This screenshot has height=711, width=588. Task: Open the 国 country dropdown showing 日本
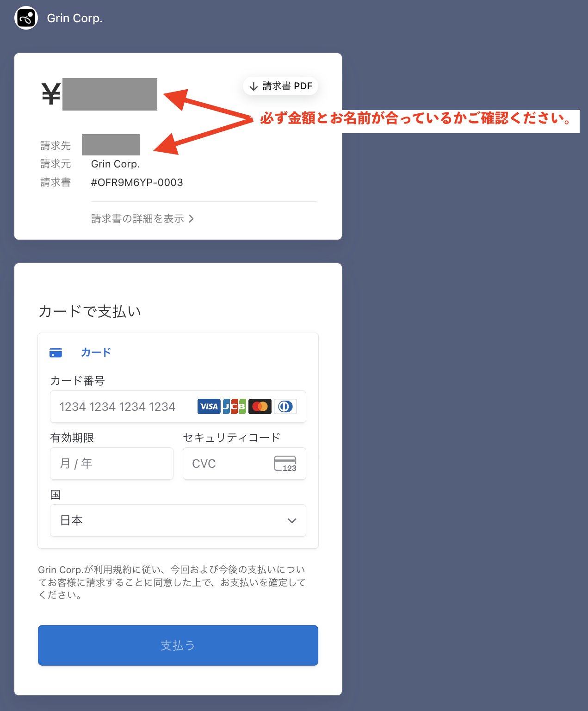178,520
